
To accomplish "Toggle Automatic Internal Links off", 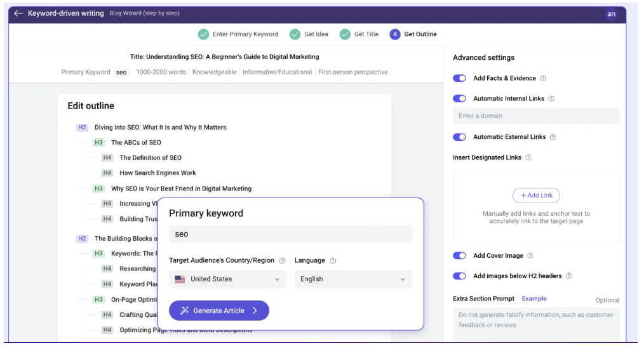I will pyautogui.click(x=459, y=99).
